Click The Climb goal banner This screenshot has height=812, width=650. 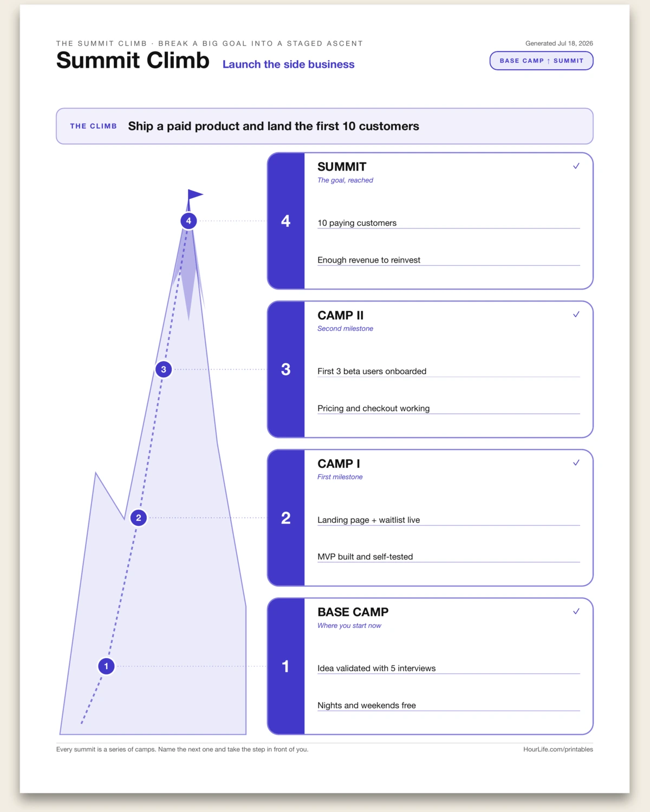coord(324,126)
